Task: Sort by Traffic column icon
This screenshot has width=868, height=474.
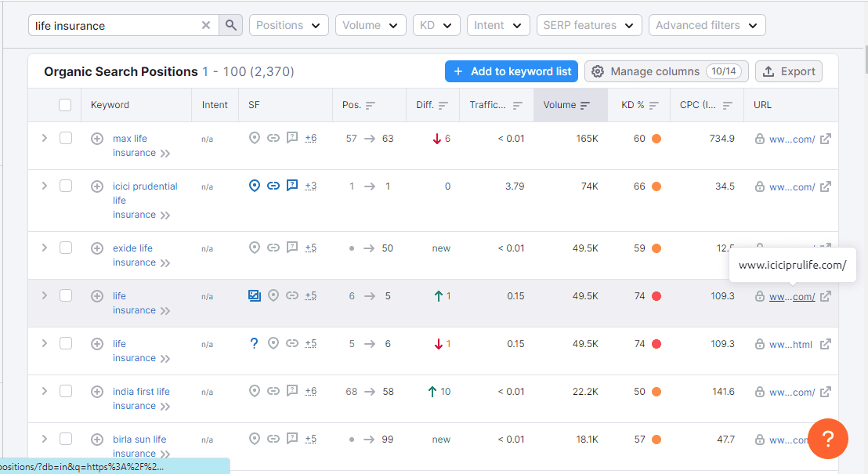Action: tap(518, 105)
